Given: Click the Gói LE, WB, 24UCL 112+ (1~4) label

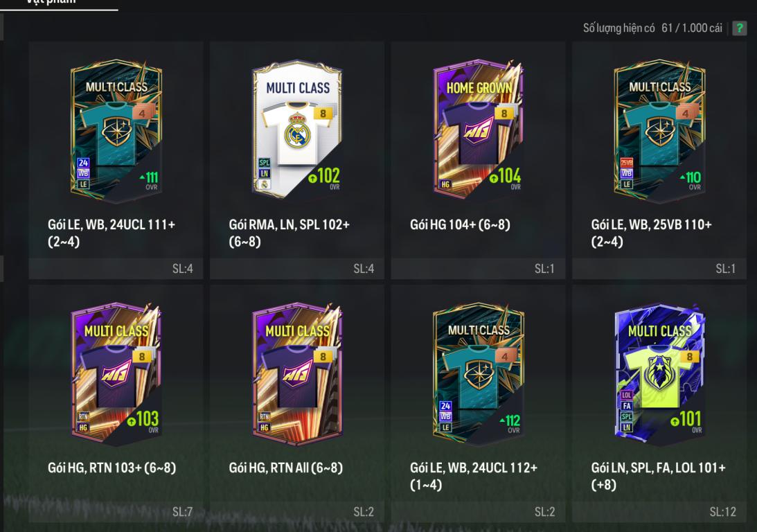Looking at the screenshot, I should click(473, 476).
